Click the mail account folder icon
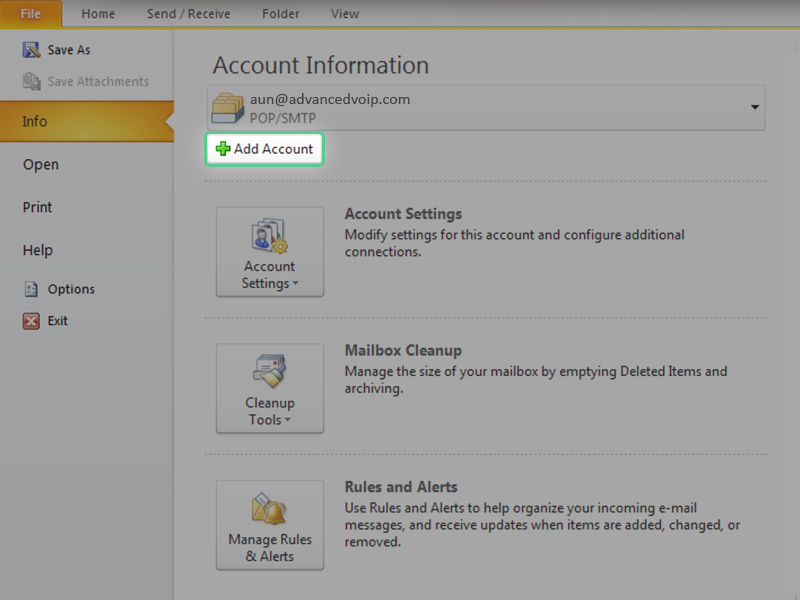The image size is (800, 600). tap(228, 108)
